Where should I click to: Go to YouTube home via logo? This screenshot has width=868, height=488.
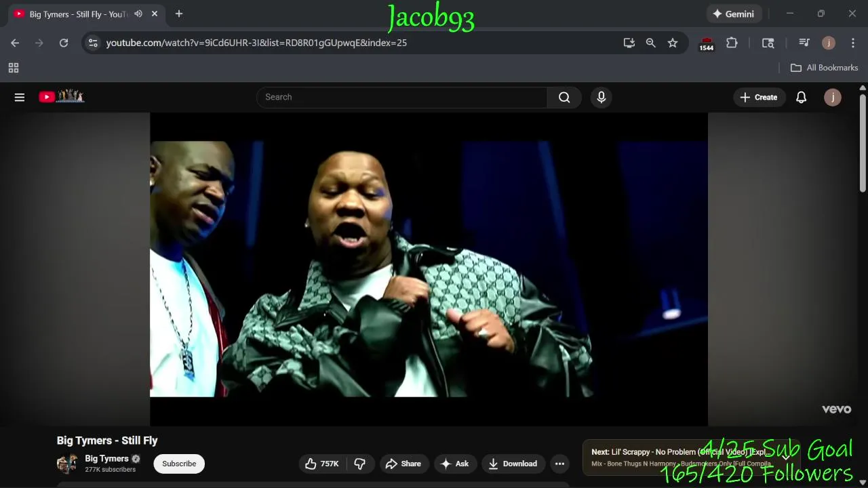pyautogui.click(x=61, y=97)
